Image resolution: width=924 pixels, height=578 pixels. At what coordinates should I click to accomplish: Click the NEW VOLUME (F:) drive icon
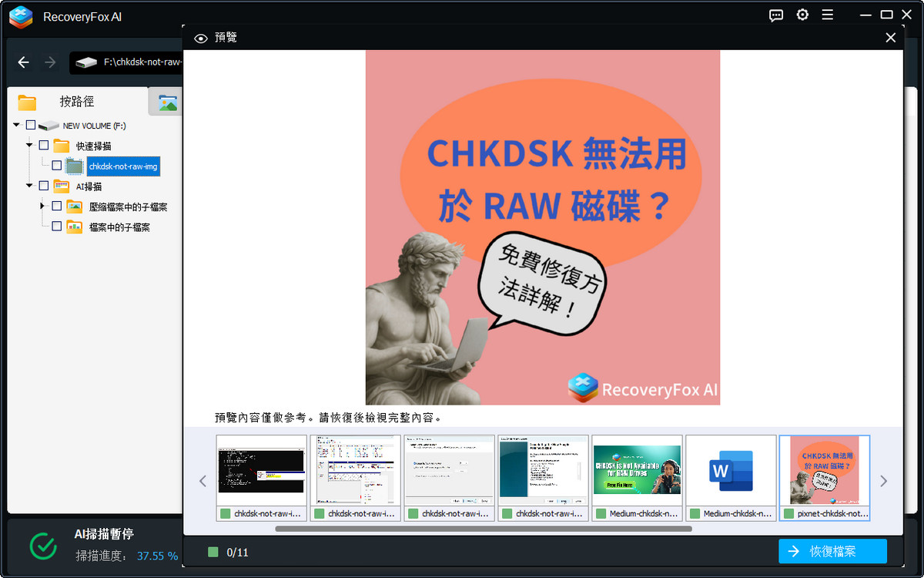(49, 126)
